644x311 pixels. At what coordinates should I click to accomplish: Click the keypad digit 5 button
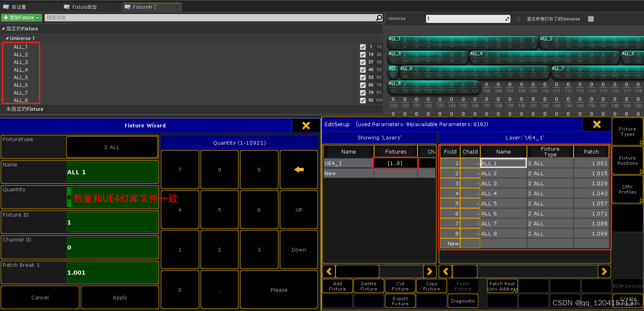(219, 210)
